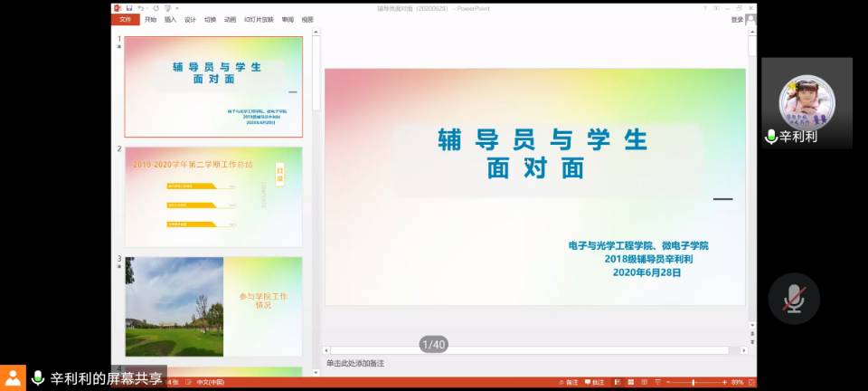
Task: Open the 设计 Design ribbon tab
Action: pos(190,19)
